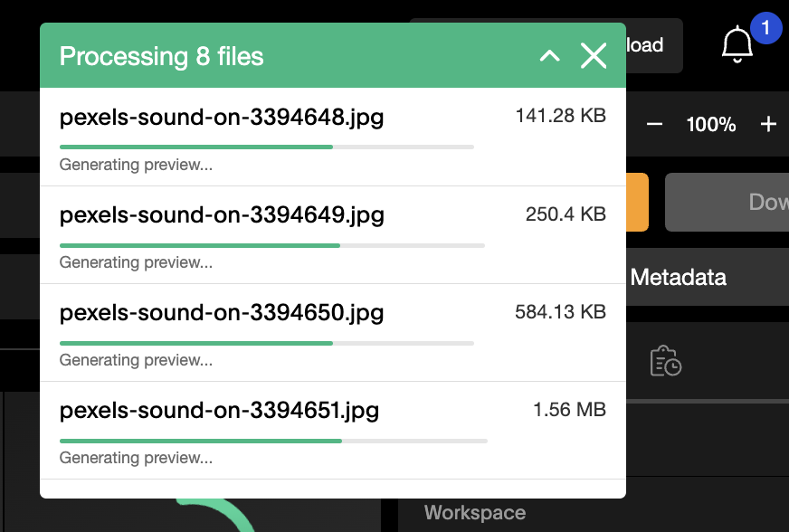
Task: Click Generating preview status under 3394648.jpg
Action: 136,165
